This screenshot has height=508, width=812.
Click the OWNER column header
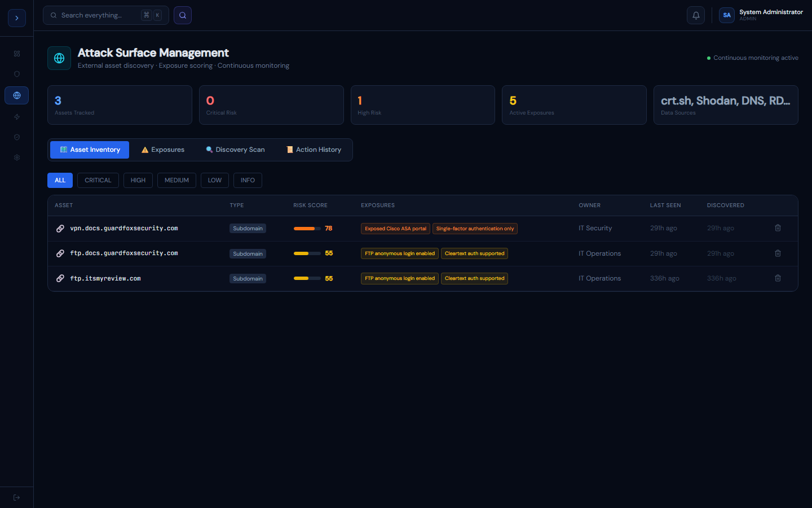589,205
